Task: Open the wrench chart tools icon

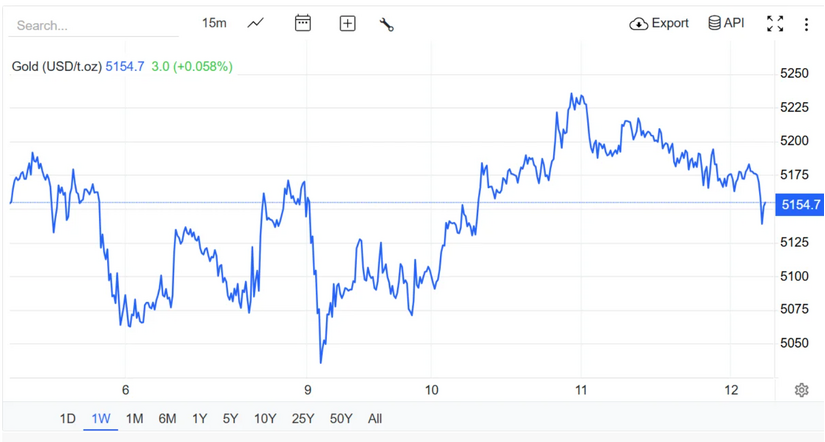Action: click(387, 24)
